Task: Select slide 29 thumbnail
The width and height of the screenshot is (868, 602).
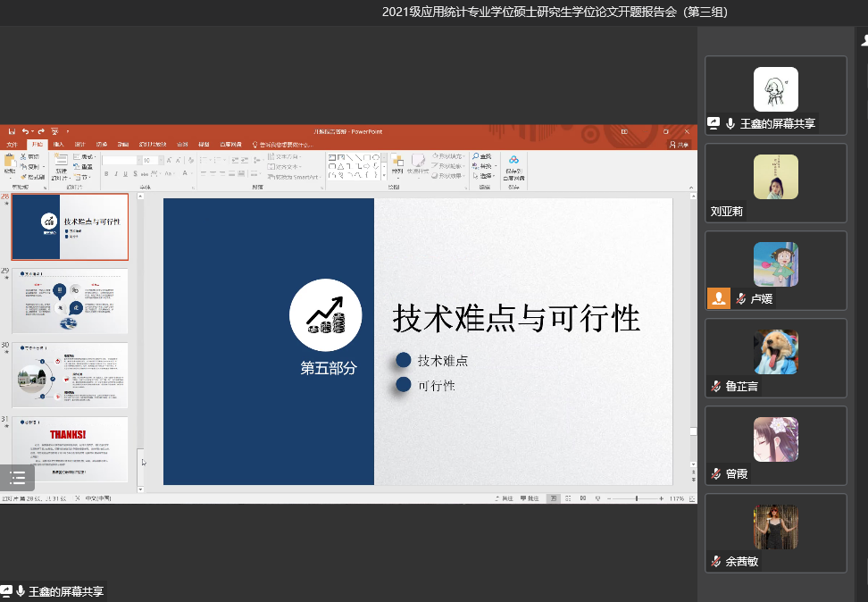Action: 71,301
